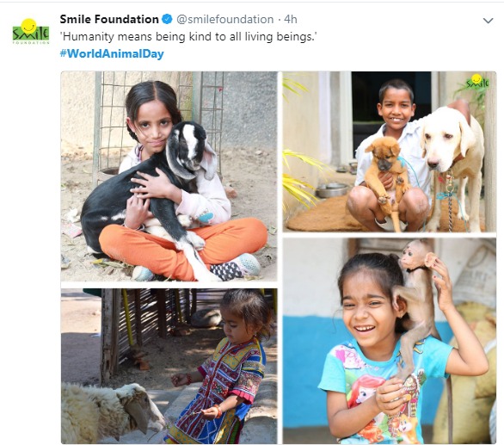
Task: Open the Smile Foundation profile avatar
Action: click(31, 31)
